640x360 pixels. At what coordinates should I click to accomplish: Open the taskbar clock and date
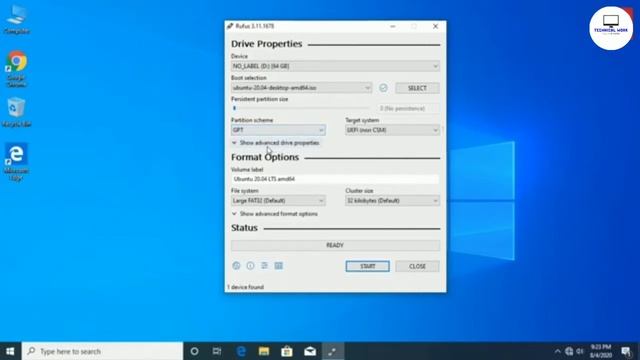(x=601, y=351)
